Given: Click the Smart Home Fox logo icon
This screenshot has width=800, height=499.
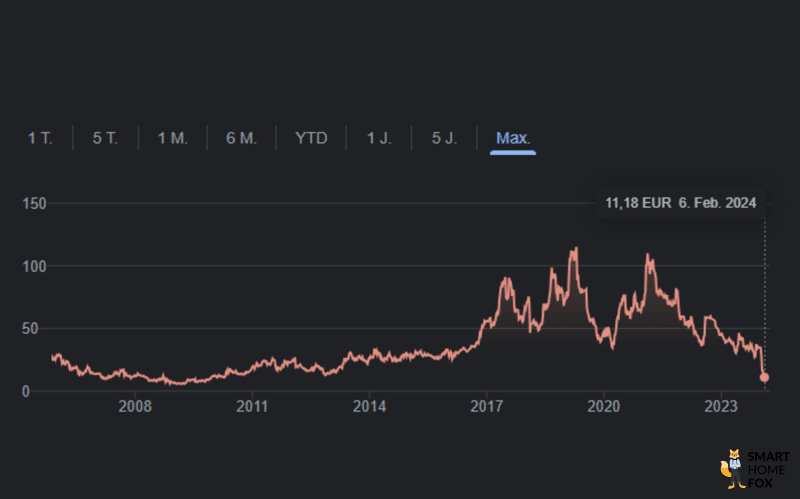Looking at the screenshot, I should click(732, 465).
